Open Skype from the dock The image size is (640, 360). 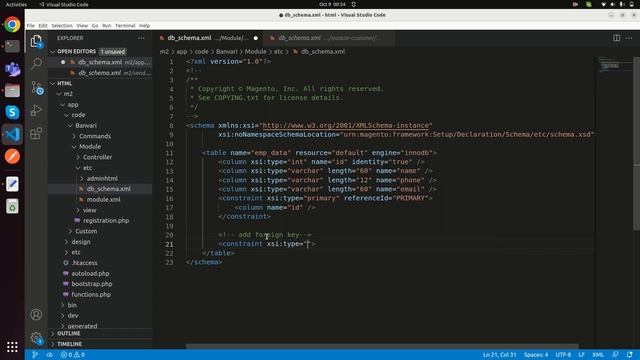tap(12, 112)
